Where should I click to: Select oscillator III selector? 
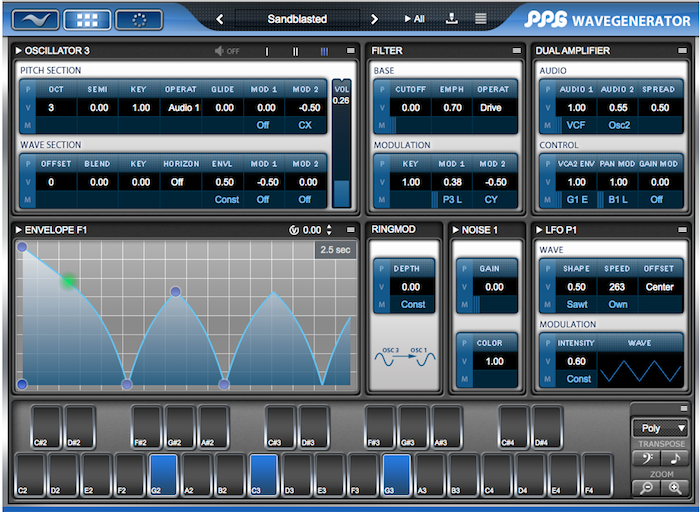click(x=324, y=51)
